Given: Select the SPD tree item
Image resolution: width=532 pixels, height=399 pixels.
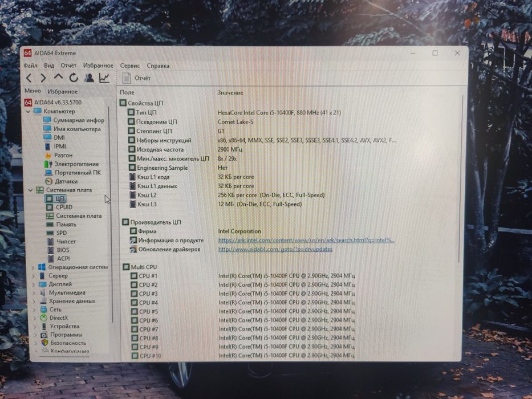Looking at the screenshot, I should coord(56,233).
